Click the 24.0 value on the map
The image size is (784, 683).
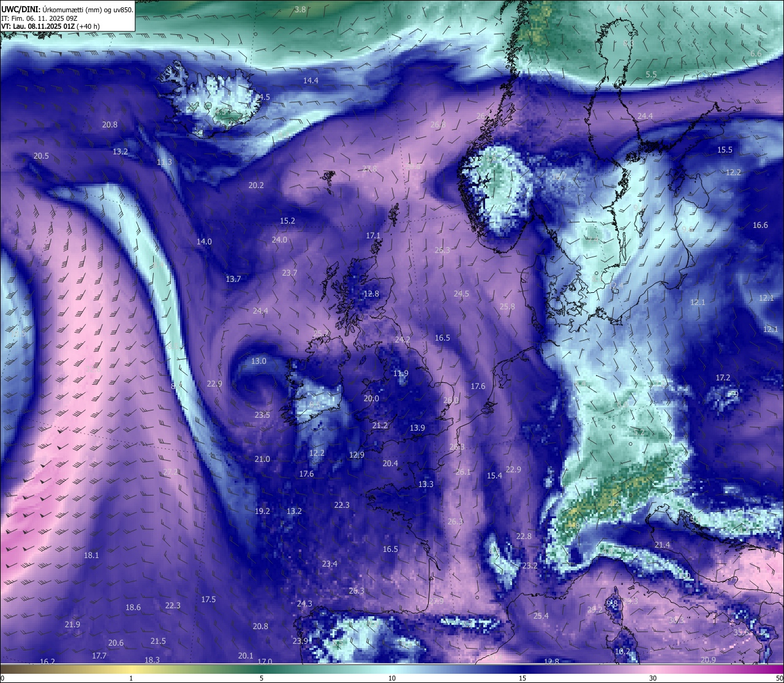click(x=279, y=240)
